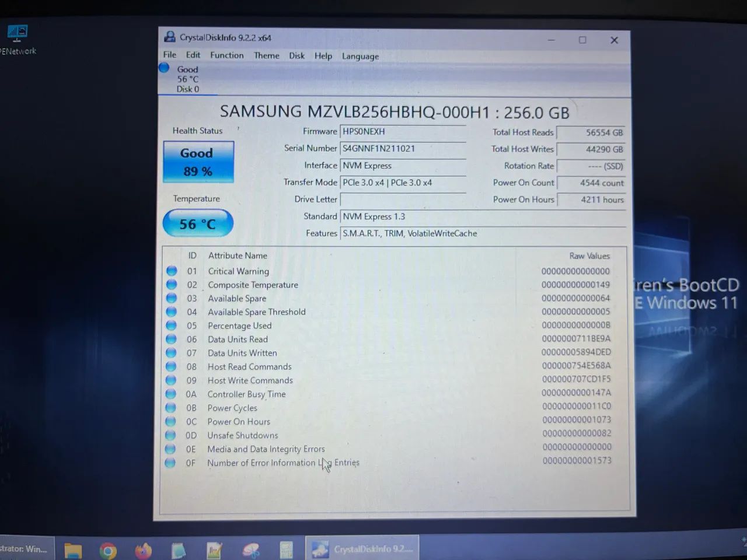Click the Rotation Rate (SSD) value

click(x=591, y=166)
